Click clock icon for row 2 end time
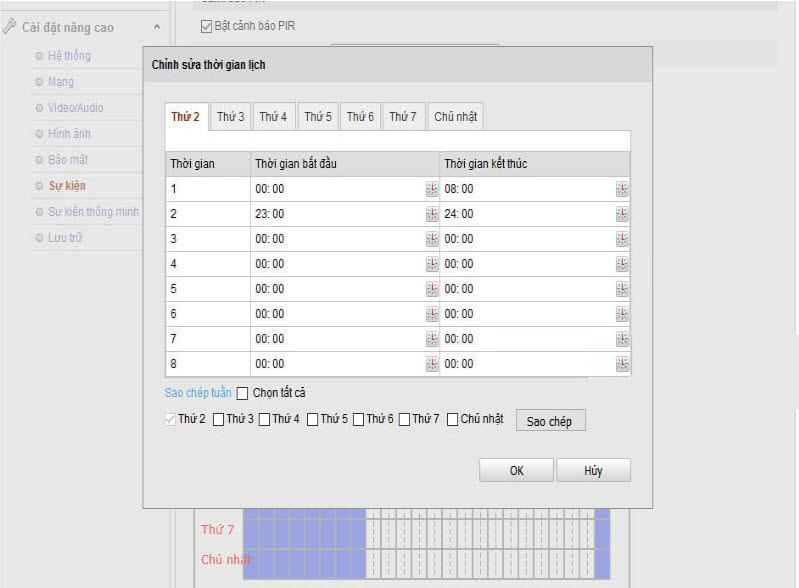 [x=622, y=214]
